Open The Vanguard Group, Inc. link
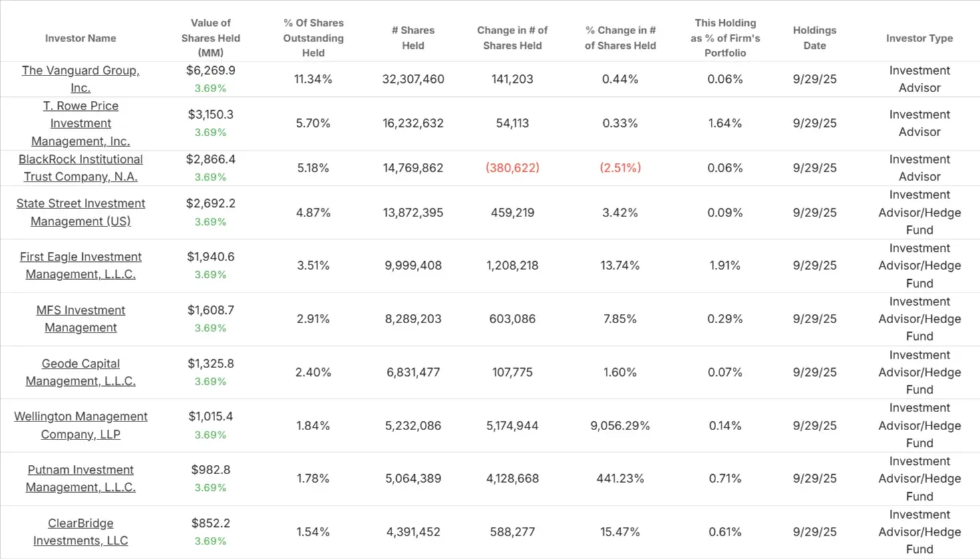 click(80, 79)
